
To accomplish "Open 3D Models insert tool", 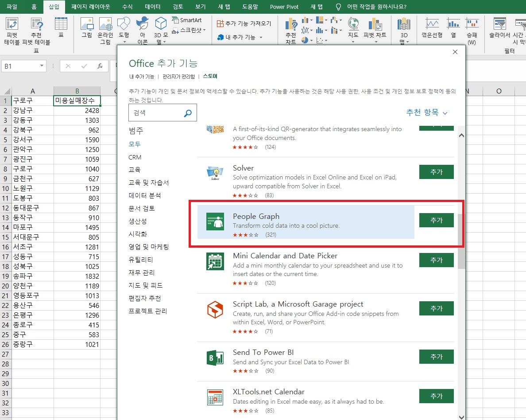I will tap(161, 31).
